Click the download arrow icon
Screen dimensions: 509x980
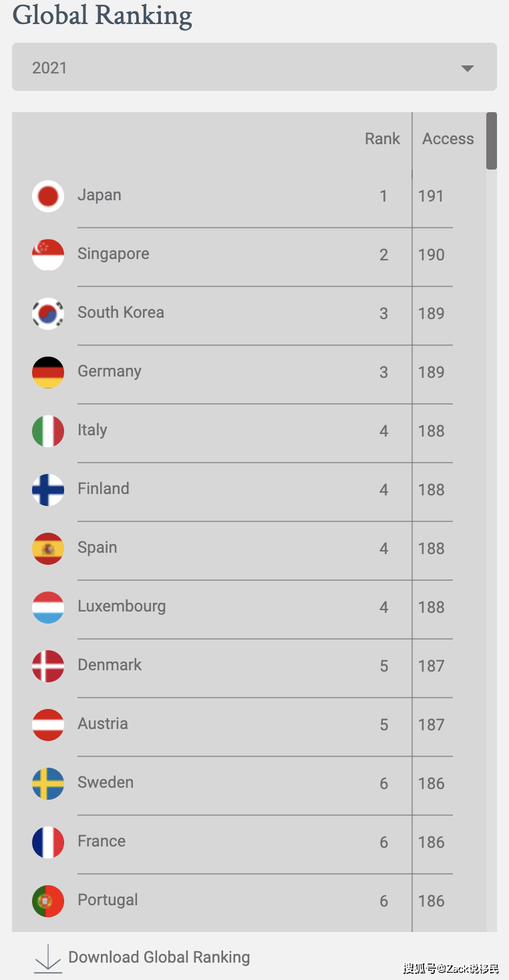(47, 959)
